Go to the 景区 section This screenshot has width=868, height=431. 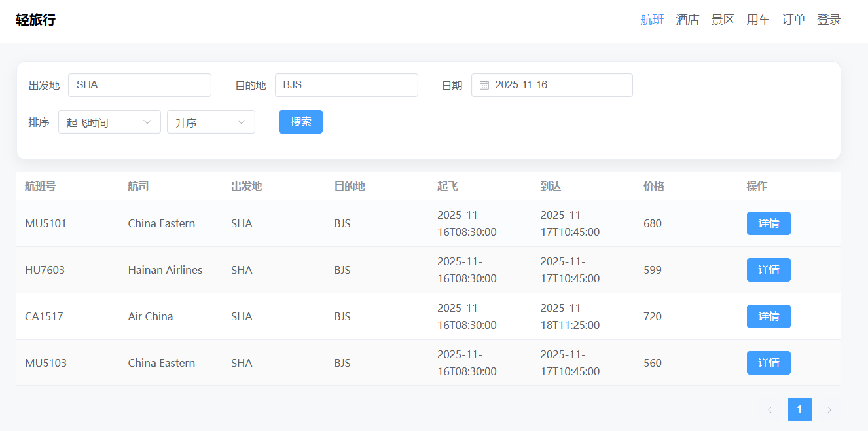coord(723,20)
